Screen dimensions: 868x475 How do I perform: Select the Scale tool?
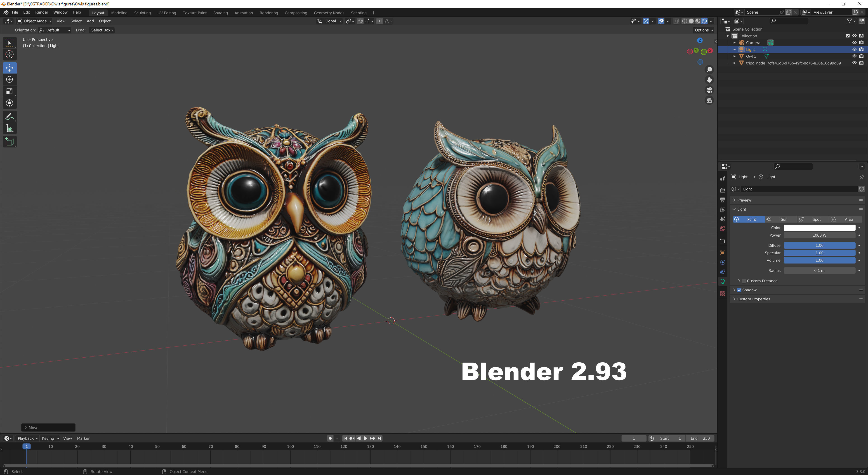[x=9, y=91]
